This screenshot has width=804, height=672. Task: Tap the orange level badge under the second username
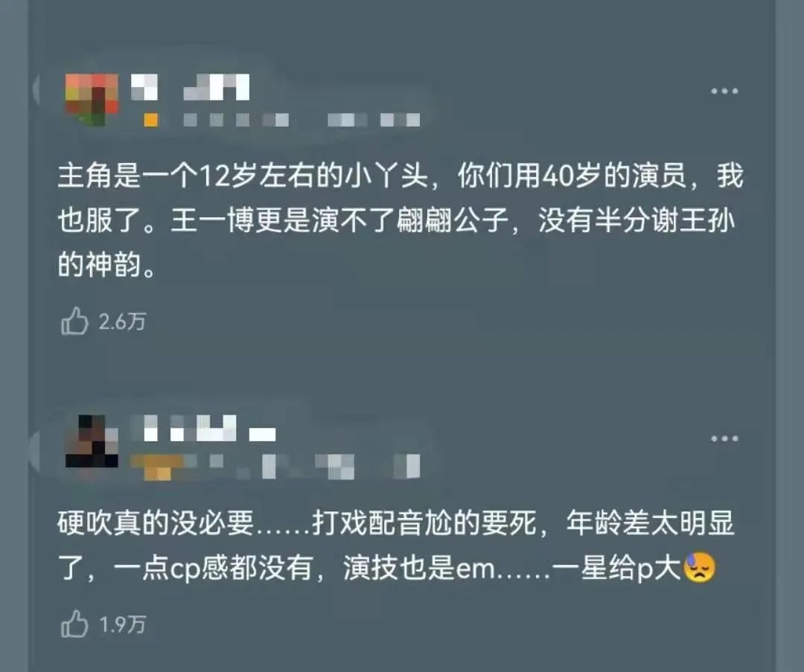[157, 467]
